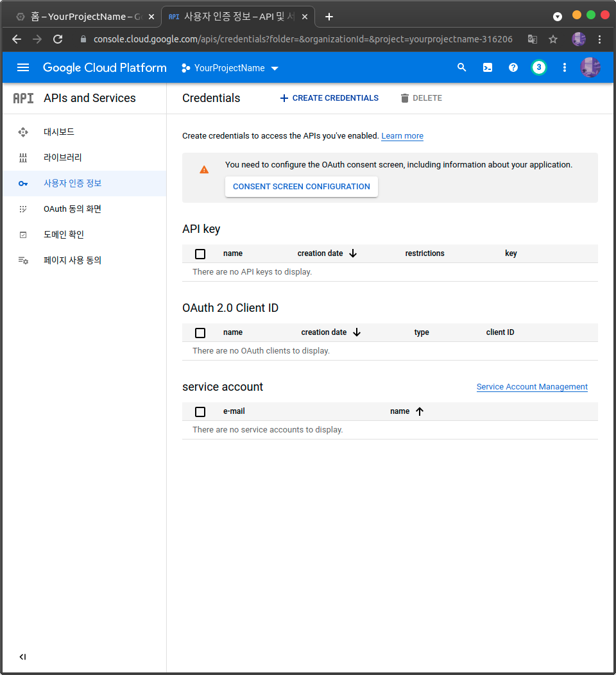Toggle select-all checkbox in API key table

click(x=200, y=254)
